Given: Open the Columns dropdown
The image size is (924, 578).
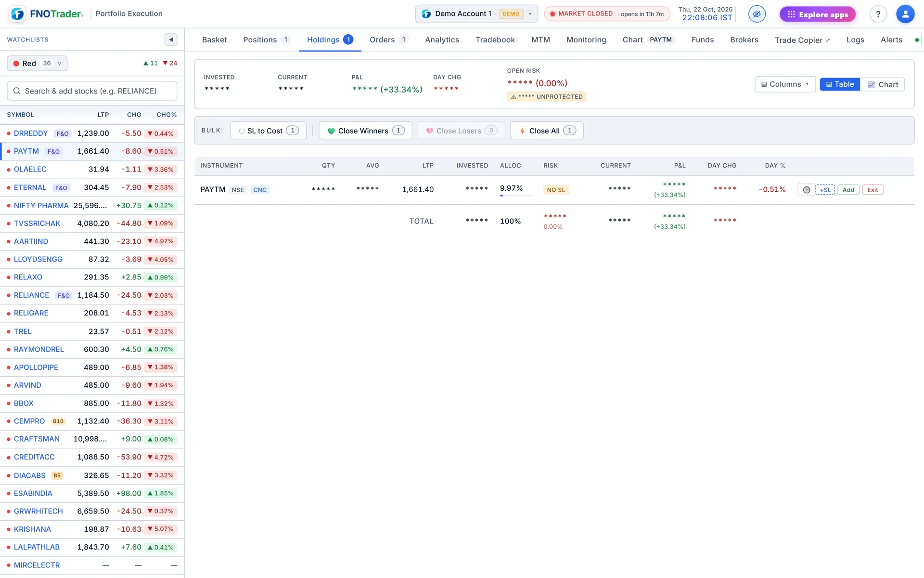Looking at the screenshot, I should [785, 84].
